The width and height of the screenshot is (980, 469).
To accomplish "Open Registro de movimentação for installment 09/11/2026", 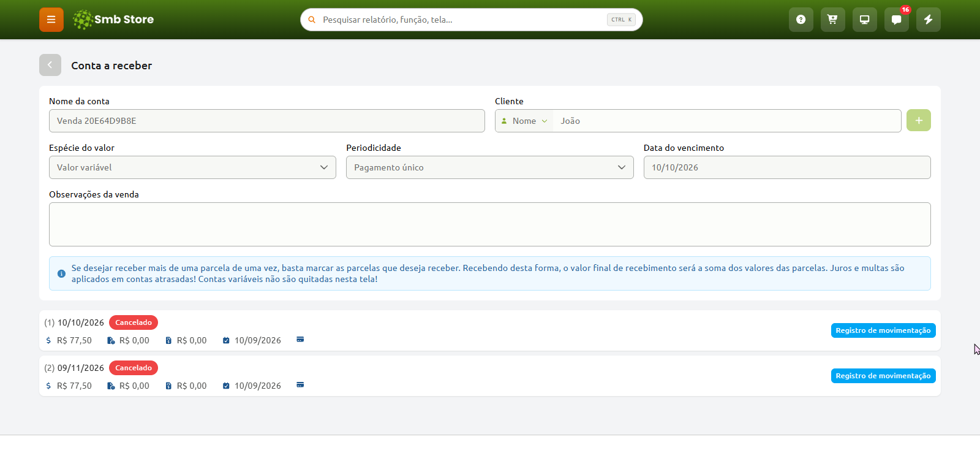I will (x=883, y=376).
